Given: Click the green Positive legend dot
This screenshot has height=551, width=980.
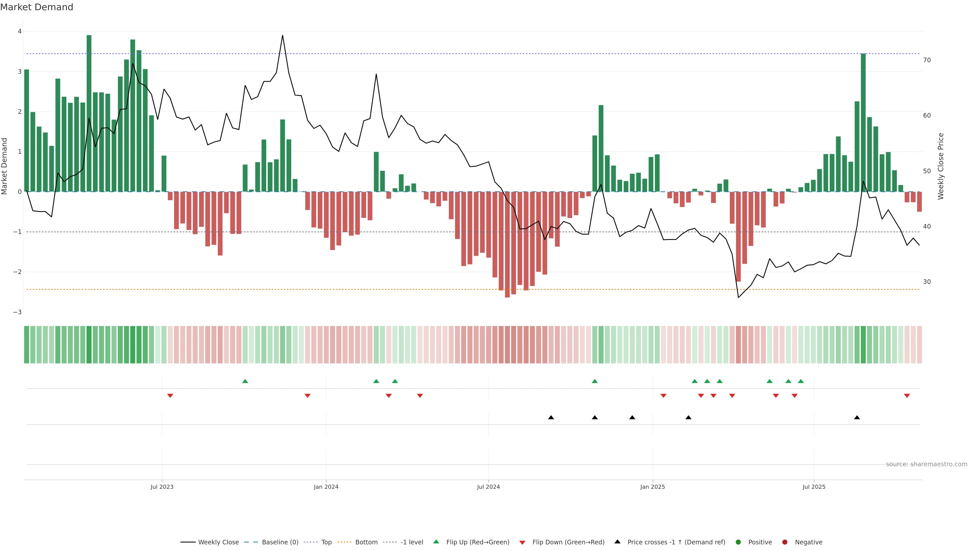Looking at the screenshot, I should (738, 542).
